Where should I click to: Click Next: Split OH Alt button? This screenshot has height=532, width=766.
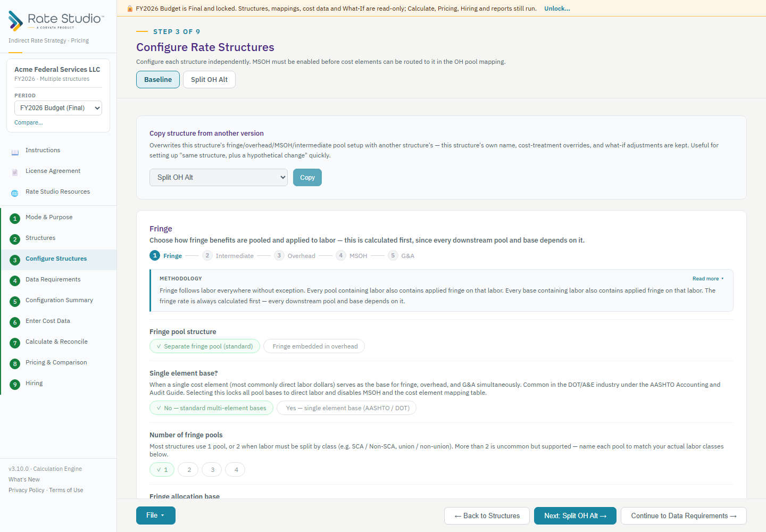pyautogui.click(x=575, y=516)
